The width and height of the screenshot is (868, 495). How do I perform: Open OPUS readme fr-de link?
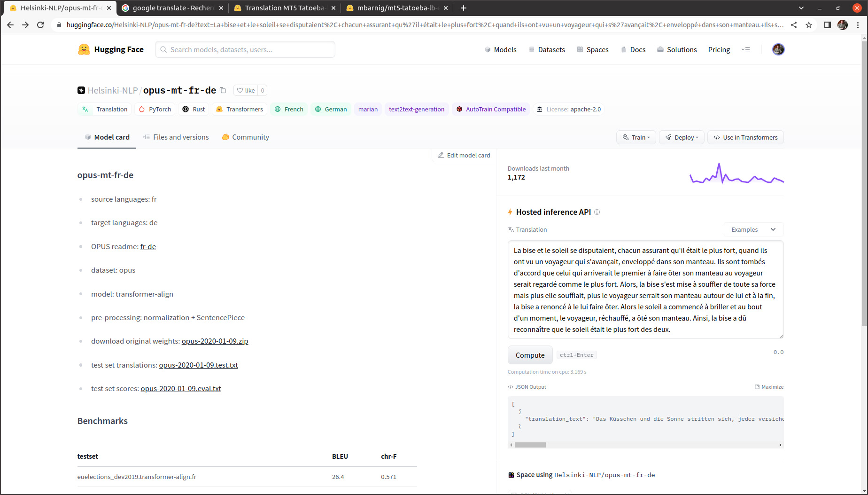click(148, 246)
